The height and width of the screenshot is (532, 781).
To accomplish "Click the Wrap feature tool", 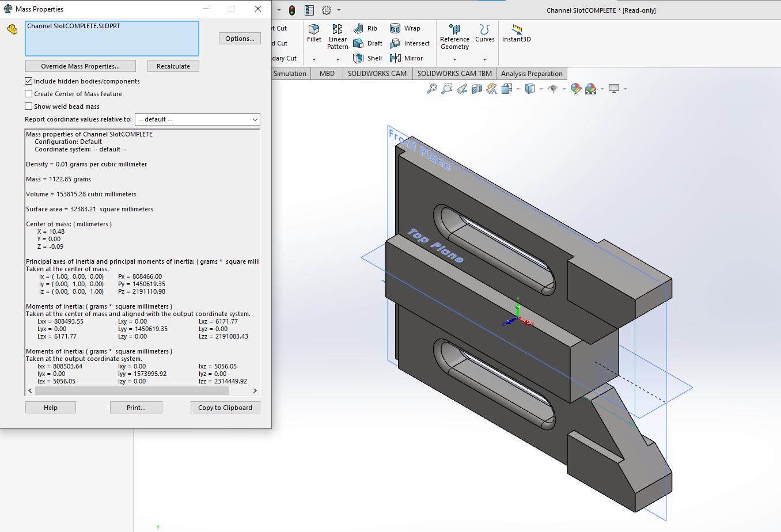I will tap(405, 28).
